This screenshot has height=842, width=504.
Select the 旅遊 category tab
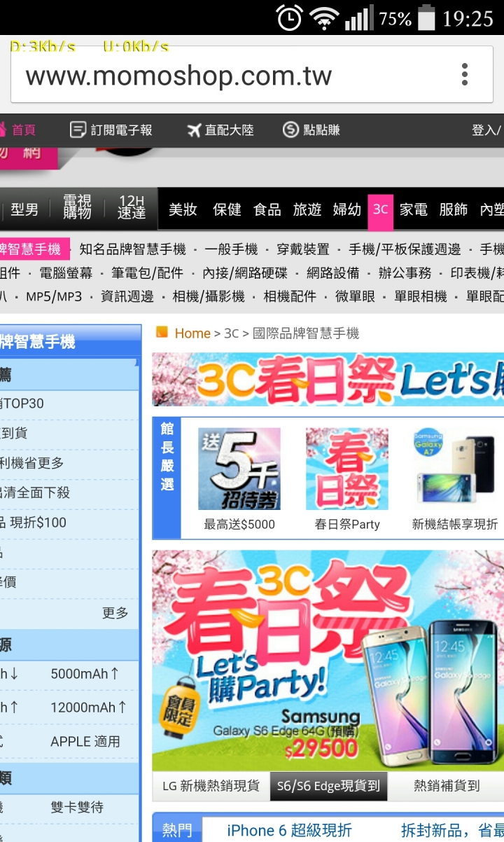tap(307, 209)
